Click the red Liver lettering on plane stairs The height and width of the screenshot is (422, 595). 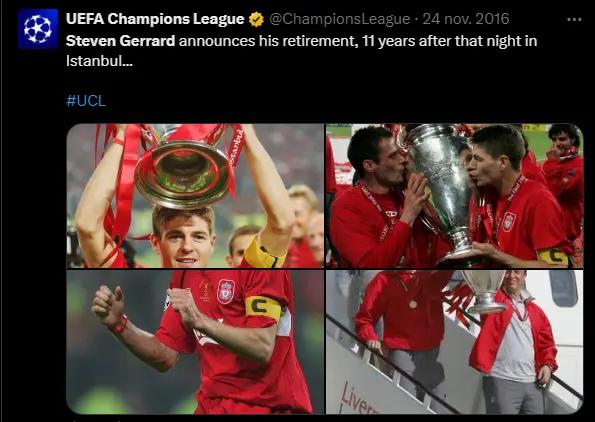click(356, 400)
